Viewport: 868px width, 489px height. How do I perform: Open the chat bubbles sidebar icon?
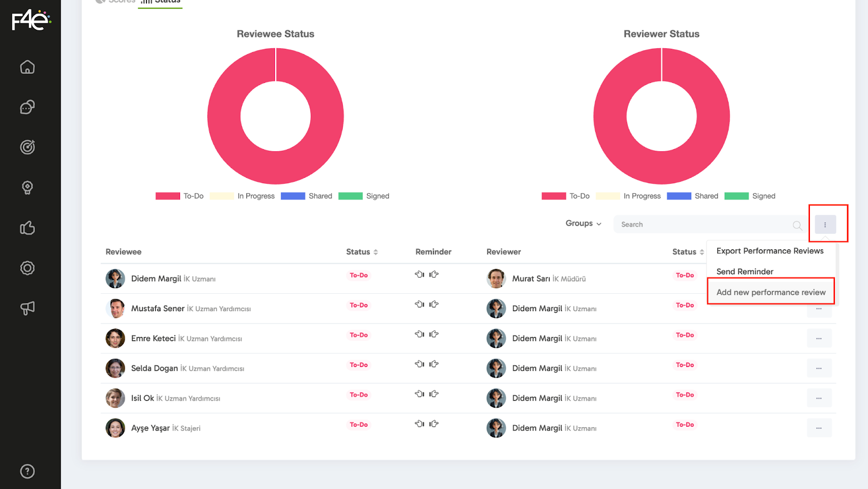[27, 107]
